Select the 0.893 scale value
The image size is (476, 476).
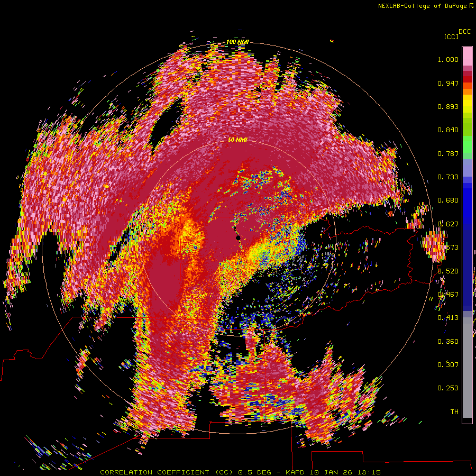point(448,106)
